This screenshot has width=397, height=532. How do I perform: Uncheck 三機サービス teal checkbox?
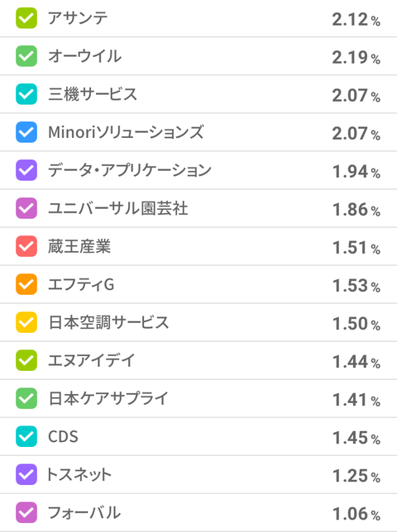(x=26, y=94)
